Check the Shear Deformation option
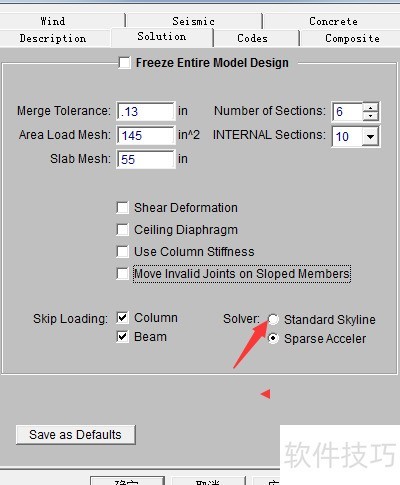400x485 pixels. 123,208
